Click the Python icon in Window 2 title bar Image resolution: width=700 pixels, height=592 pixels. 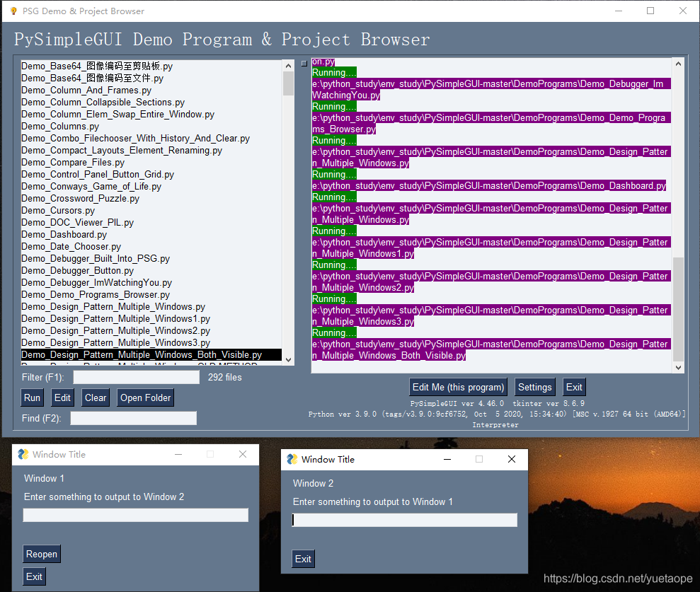coord(292,459)
